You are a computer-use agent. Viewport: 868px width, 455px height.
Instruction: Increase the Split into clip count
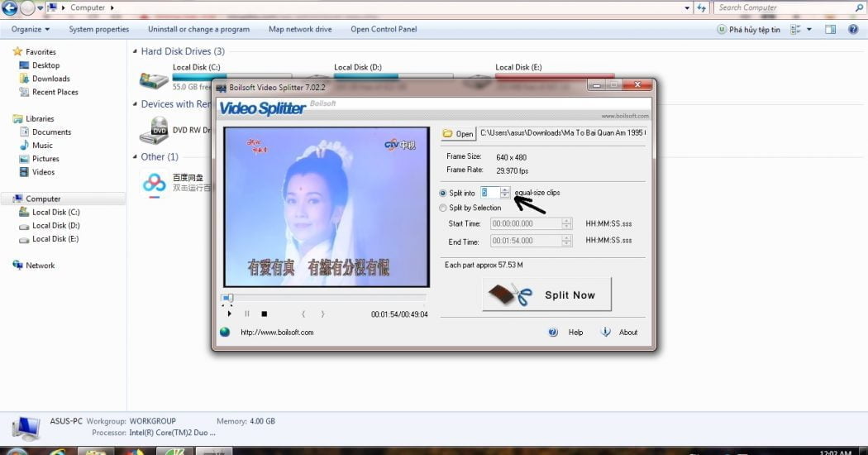point(505,189)
